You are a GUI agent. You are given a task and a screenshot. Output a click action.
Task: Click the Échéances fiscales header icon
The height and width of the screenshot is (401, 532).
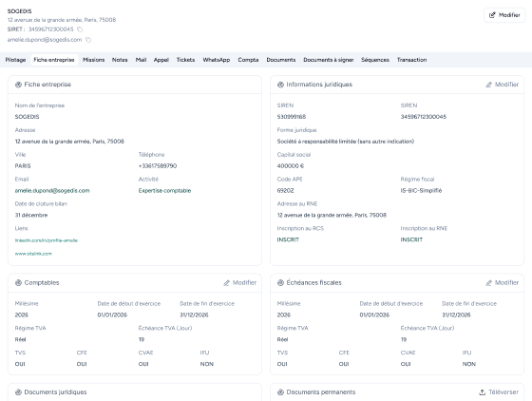[280, 282]
